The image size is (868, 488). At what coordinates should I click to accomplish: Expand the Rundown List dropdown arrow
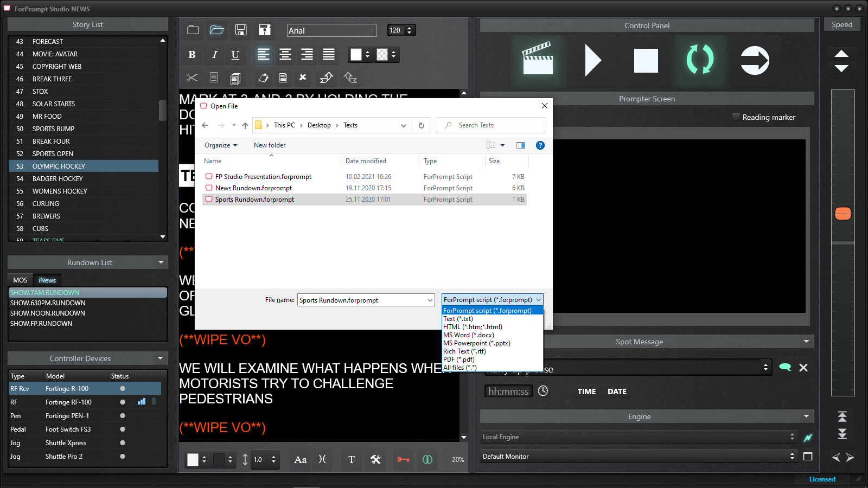(x=161, y=262)
